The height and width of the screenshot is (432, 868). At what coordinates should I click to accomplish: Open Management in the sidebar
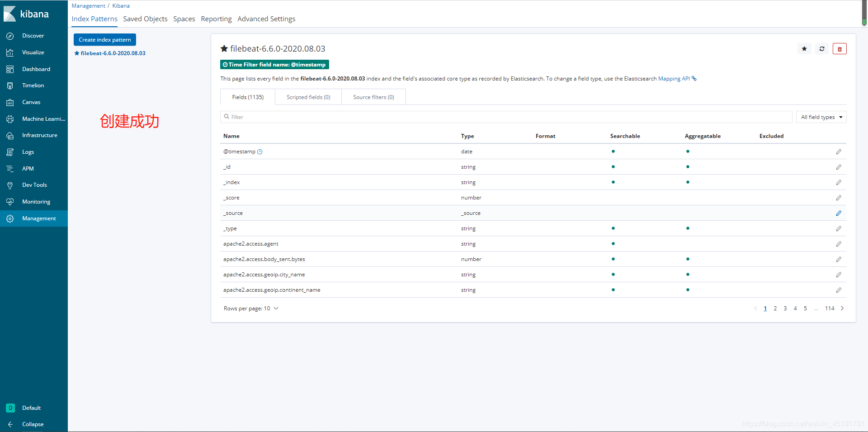click(x=33, y=218)
